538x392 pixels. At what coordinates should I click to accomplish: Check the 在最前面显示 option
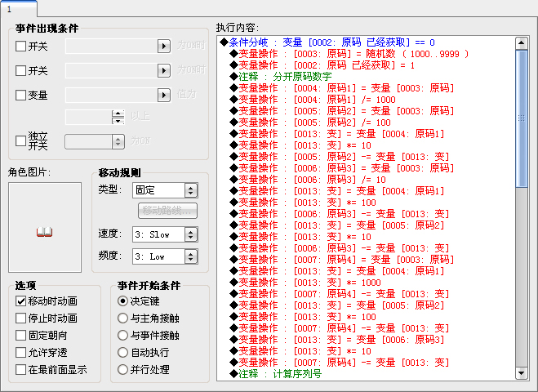[x=21, y=370]
